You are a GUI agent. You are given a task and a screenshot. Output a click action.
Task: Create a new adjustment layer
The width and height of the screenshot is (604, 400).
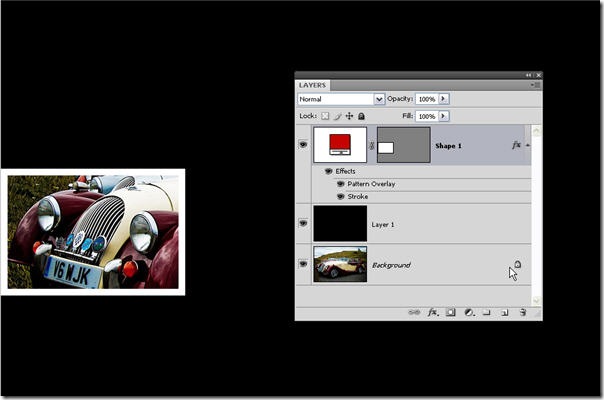pos(468,313)
